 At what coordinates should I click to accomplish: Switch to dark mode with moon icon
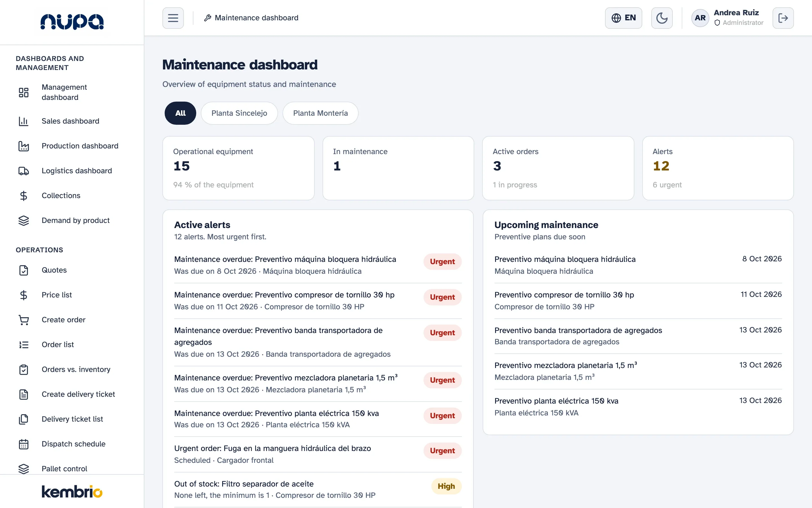pos(662,18)
